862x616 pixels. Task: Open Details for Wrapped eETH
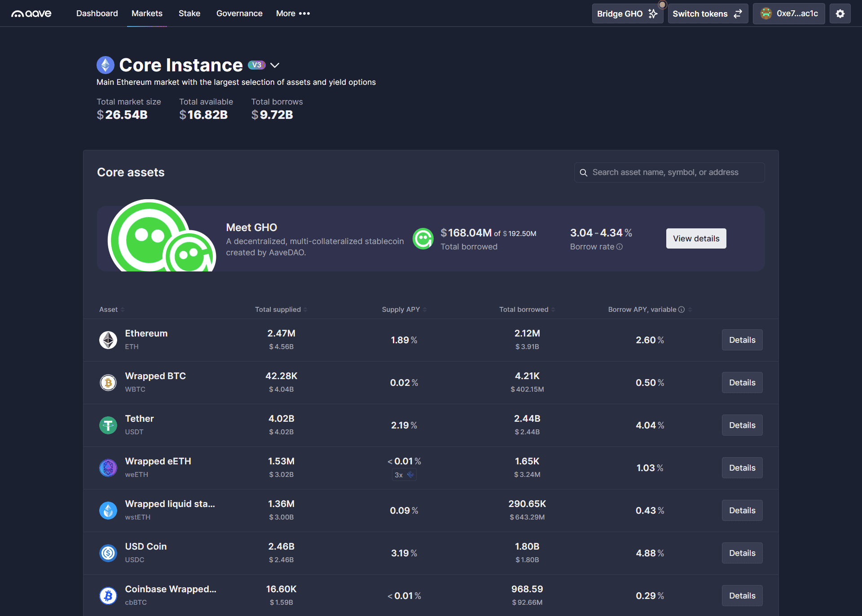point(742,468)
